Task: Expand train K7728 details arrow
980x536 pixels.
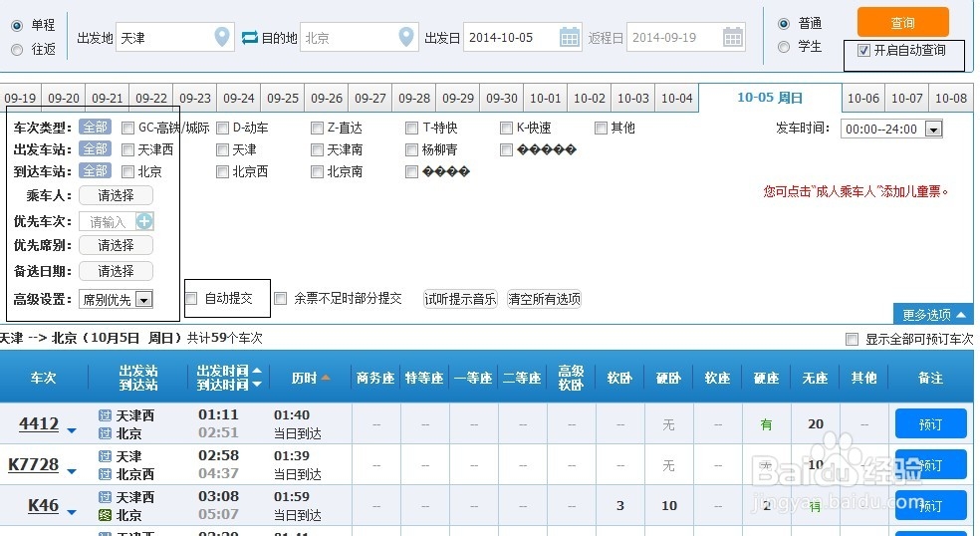Action: [x=72, y=471]
